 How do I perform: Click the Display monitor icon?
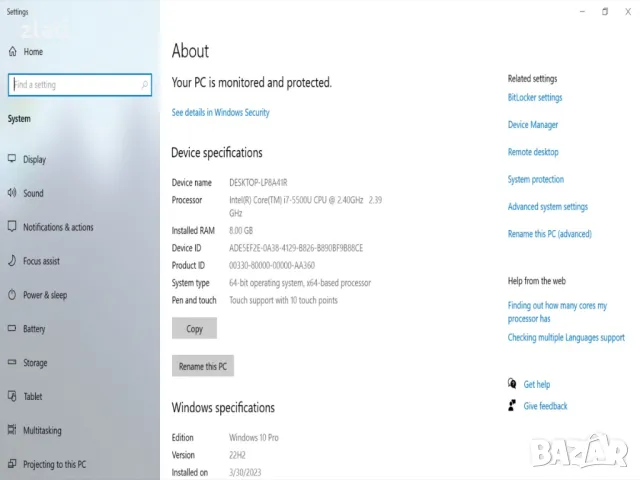[x=12, y=159]
